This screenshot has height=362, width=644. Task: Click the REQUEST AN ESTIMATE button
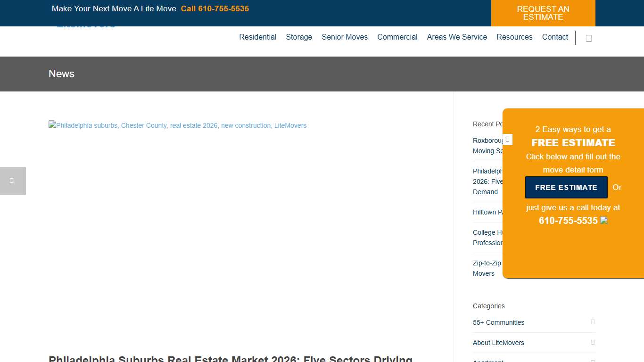click(x=543, y=13)
